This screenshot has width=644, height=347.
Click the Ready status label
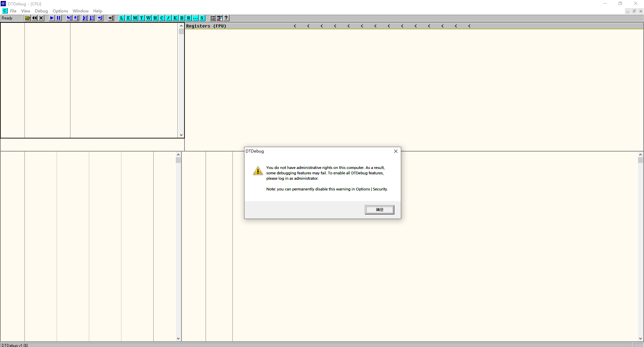(x=7, y=18)
